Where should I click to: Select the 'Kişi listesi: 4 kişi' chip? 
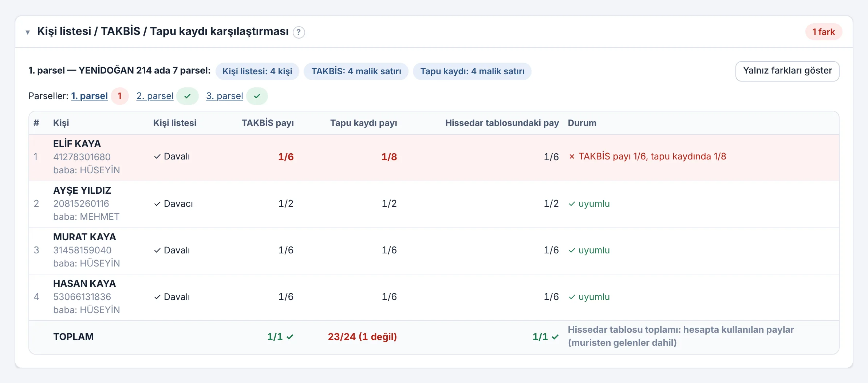click(x=257, y=71)
